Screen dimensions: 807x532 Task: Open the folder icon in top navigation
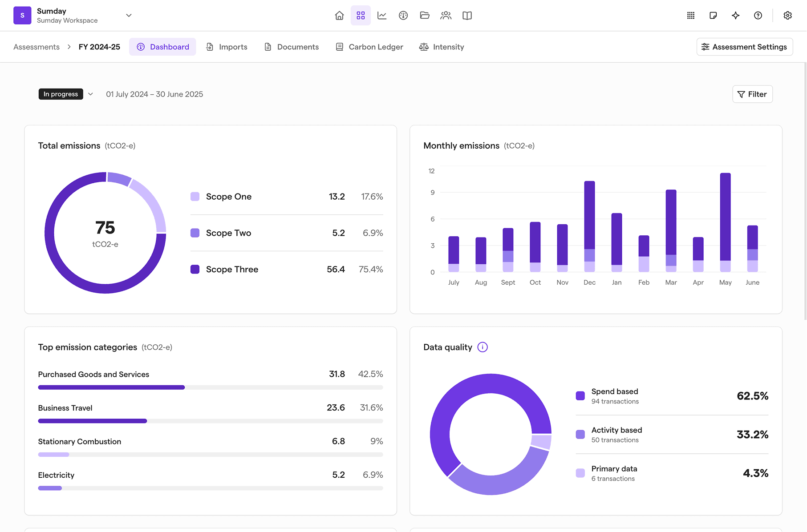coord(425,16)
